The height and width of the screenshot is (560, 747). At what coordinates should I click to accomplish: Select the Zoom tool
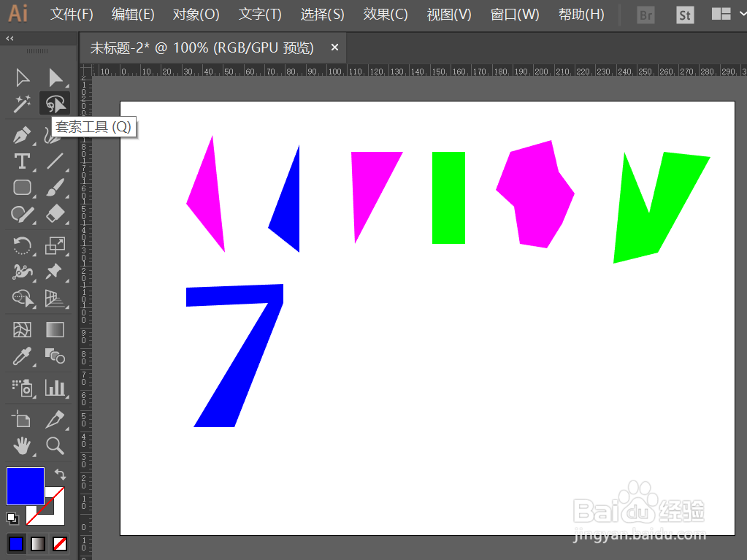click(x=55, y=446)
